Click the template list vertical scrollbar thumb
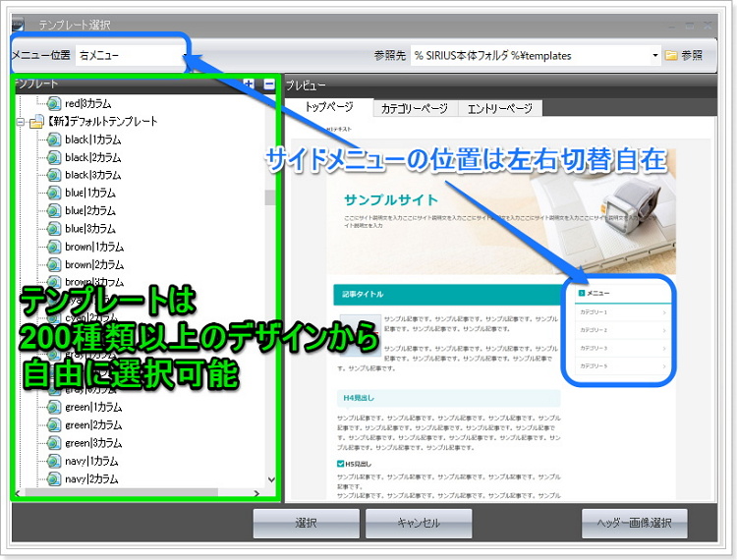The image size is (737, 560). [270, 197]
